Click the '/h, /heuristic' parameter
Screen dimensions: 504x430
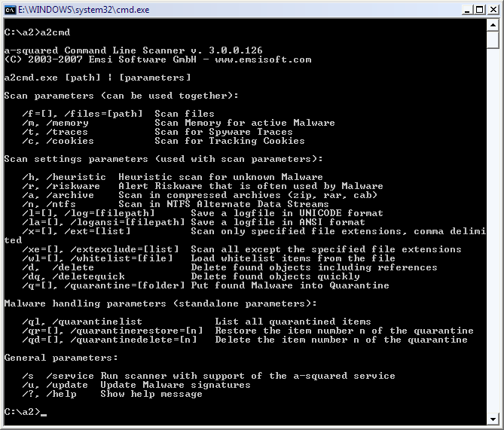pyautogui.click(x=64, y=177)
